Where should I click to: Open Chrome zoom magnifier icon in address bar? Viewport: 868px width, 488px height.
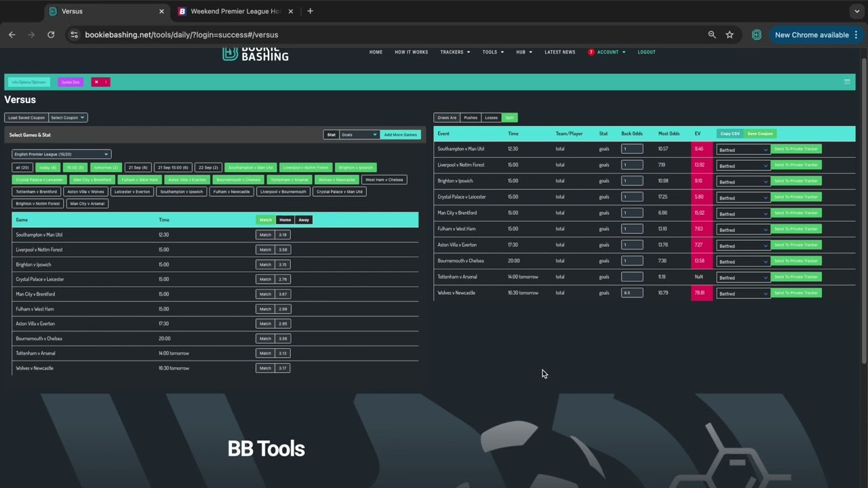[711, 35]
